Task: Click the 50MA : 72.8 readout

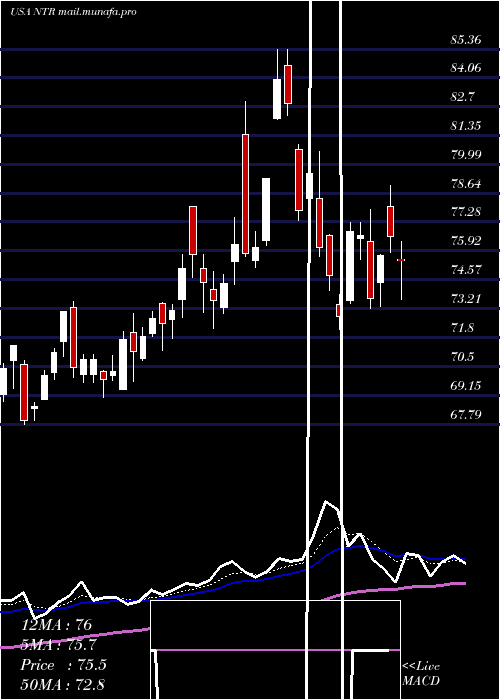Action: click(x=62, y=685)
